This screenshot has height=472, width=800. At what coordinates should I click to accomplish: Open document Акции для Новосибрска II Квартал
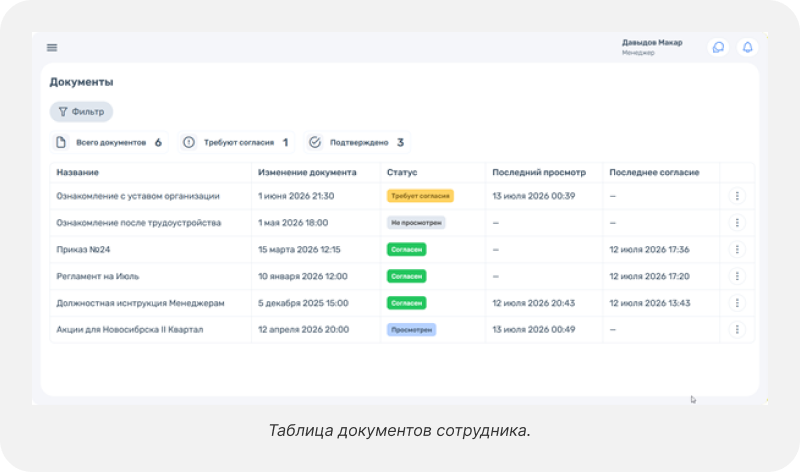[130, 330]
